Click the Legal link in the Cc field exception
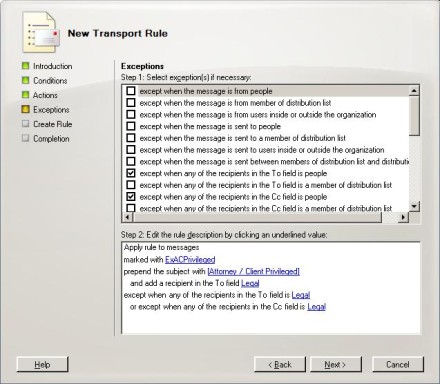 click(x=316, y=307)
